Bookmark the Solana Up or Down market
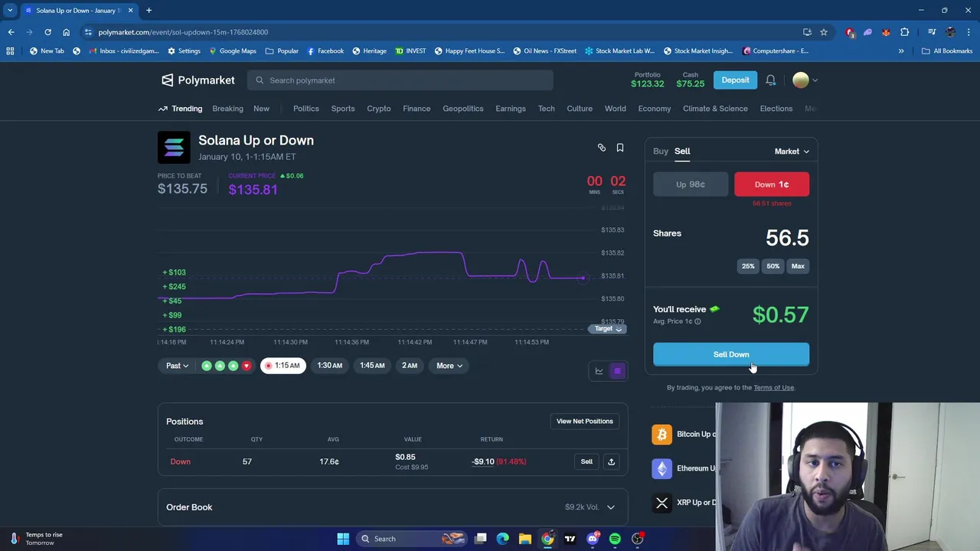 [620, 148]
